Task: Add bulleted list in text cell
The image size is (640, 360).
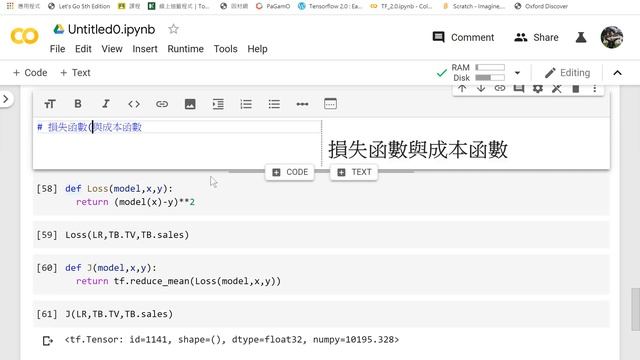Action: click(x=274, y=104)
